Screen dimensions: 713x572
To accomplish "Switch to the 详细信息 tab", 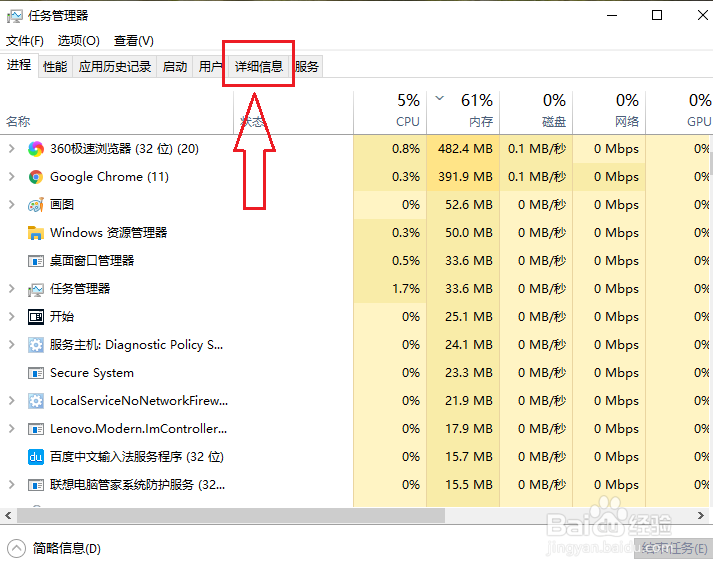I will tap(259, 67).
